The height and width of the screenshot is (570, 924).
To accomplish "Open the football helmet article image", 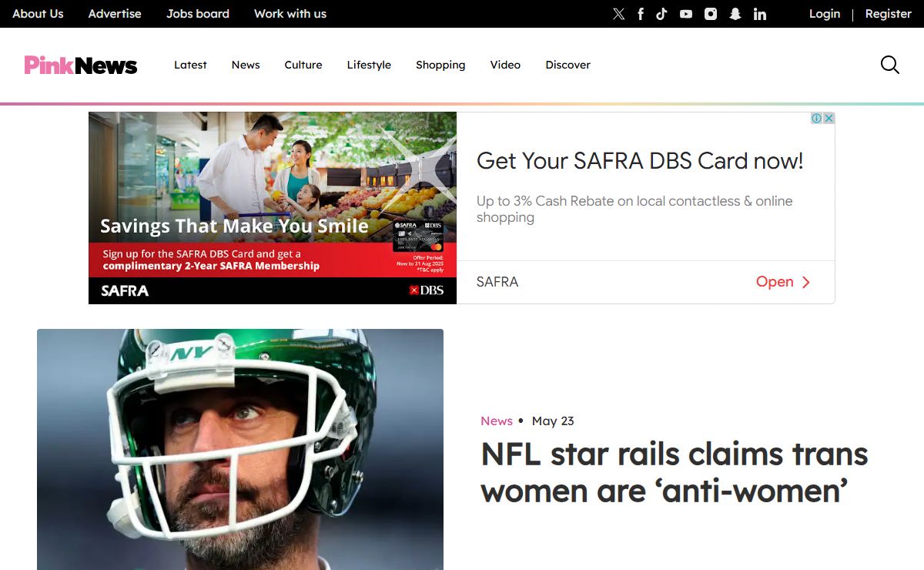I will pyautogui.click(x=240, y=449).
